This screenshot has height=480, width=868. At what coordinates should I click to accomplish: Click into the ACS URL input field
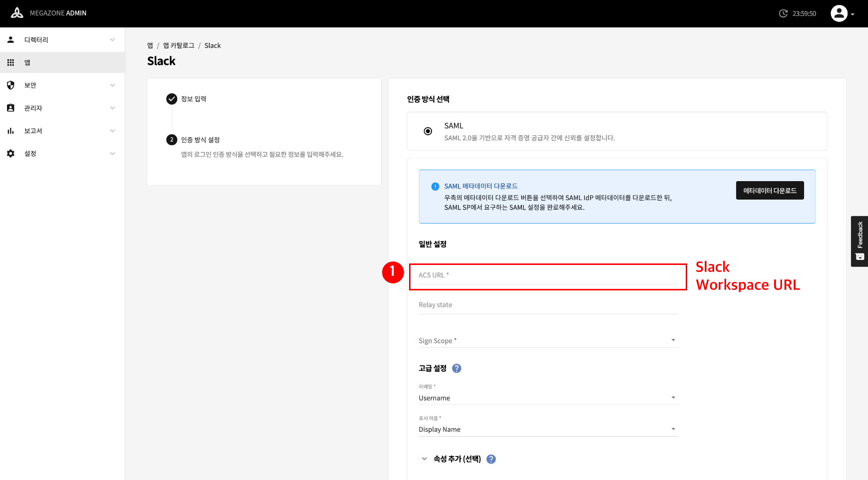coord(548,275)
